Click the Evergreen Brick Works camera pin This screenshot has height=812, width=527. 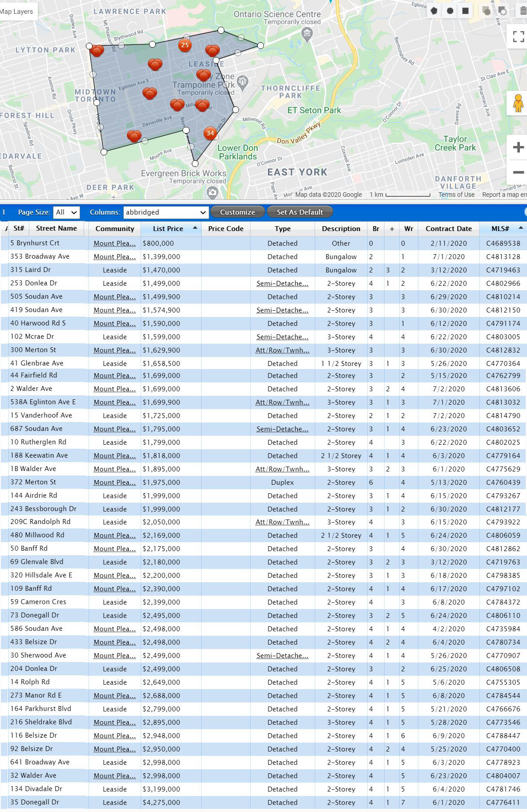[212, 192]
